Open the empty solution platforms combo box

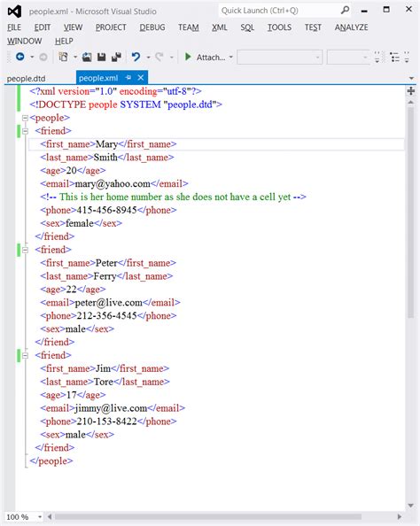coord(348,58)
